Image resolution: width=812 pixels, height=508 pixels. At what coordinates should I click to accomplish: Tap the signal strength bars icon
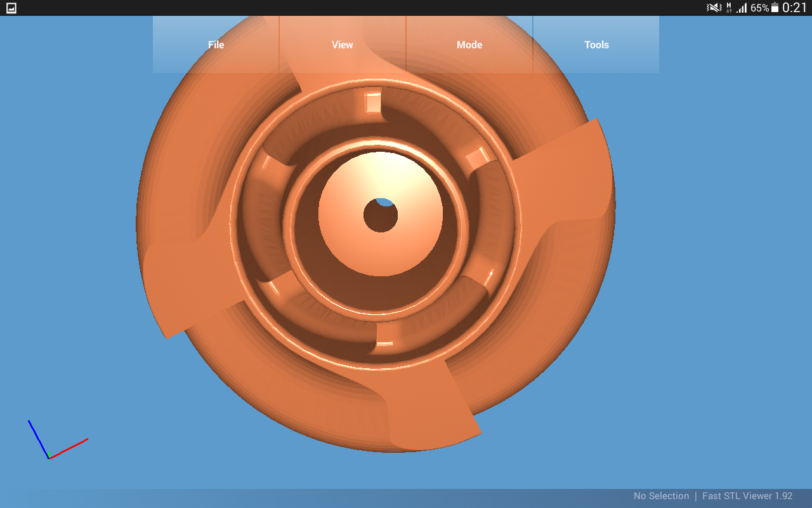click(742, 8)
